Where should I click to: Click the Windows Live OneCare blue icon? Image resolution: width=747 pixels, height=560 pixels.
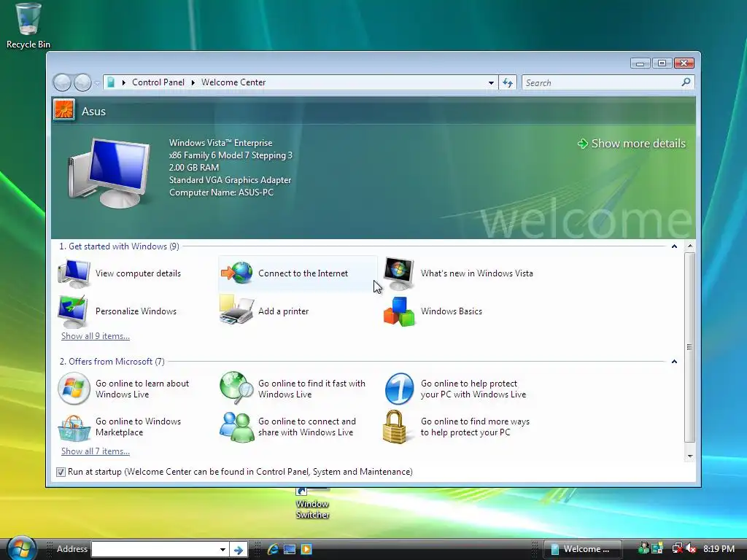point(399,389)
